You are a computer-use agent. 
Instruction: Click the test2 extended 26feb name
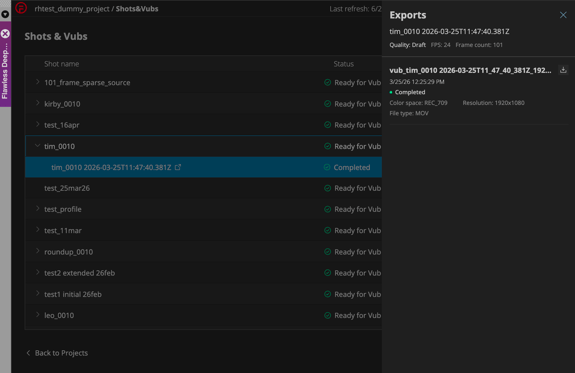coord(80,273)
